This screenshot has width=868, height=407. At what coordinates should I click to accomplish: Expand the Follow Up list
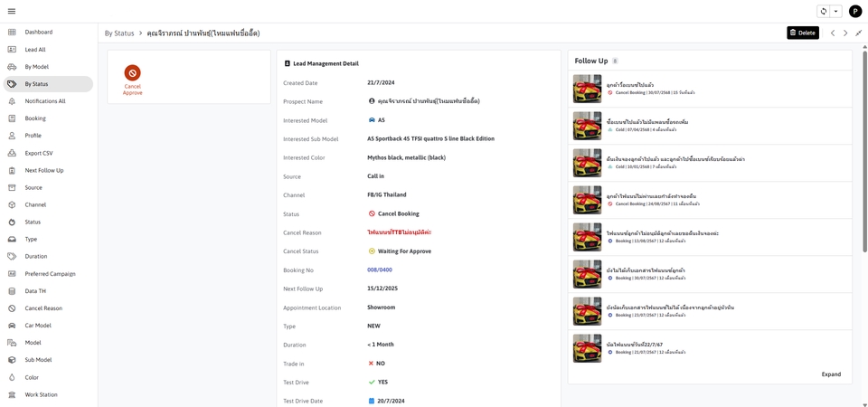pyautogui.click(x=831, y=374)
